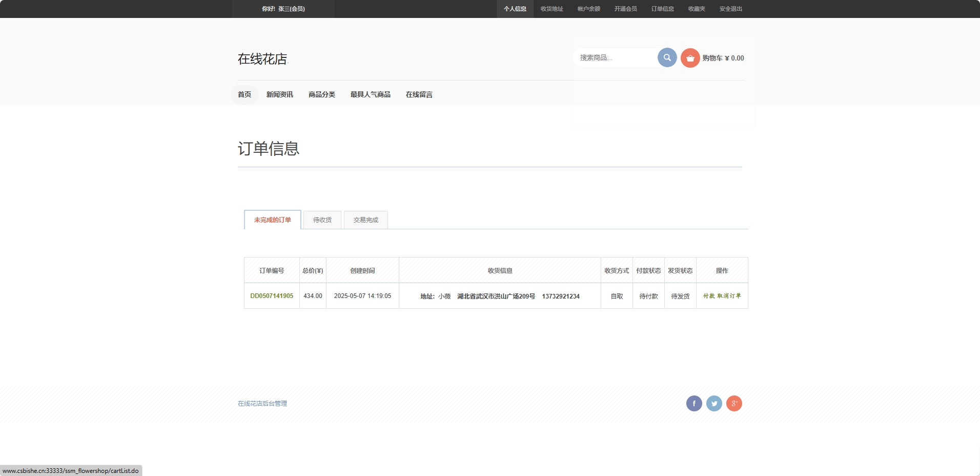Click the Google+ icon in footer
Image resolution: width=980 pixels, height=476 pixels.
(x=734, y=403)
